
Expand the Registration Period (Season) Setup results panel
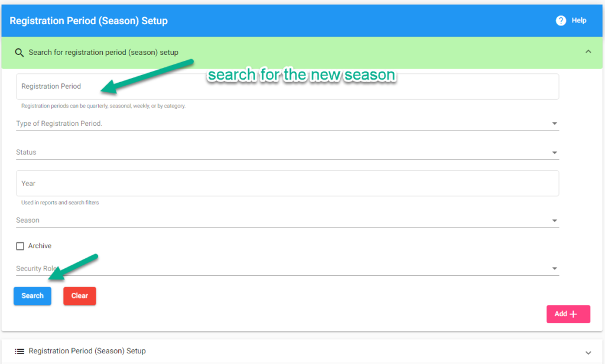(x=588, y=352)
